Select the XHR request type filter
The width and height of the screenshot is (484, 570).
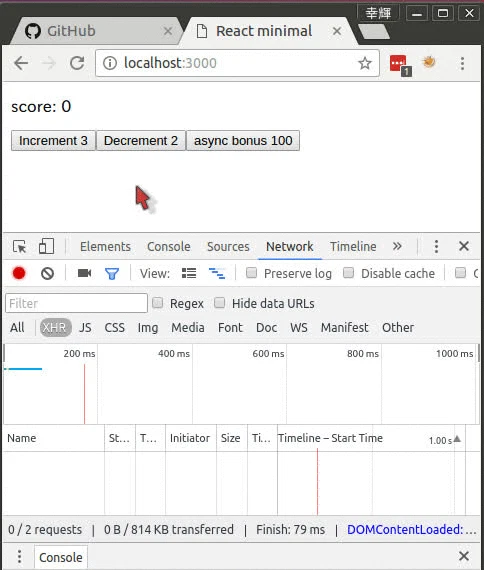pos(55,328)
